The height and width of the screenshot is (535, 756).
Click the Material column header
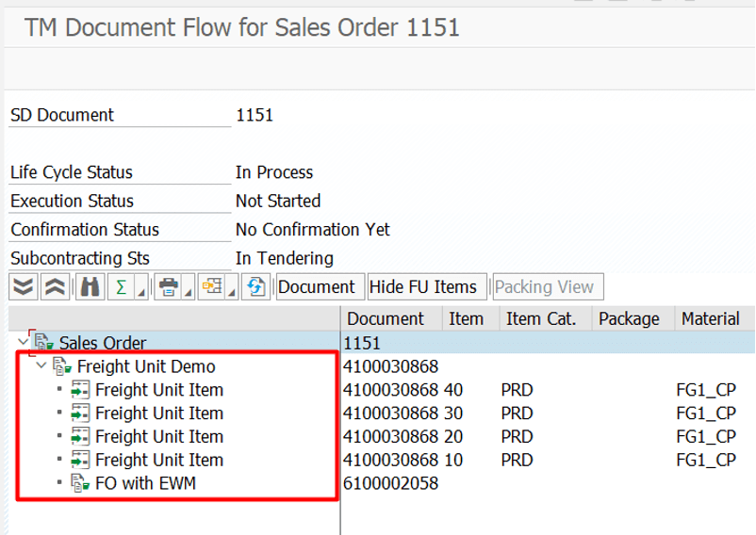tap(715, 318)
